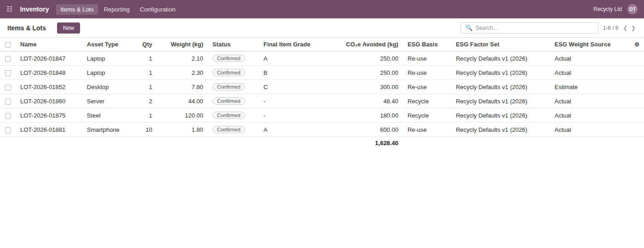Select the LOT-2026-01881 row checkbox
Screen dimensions: 644x248
8,130
